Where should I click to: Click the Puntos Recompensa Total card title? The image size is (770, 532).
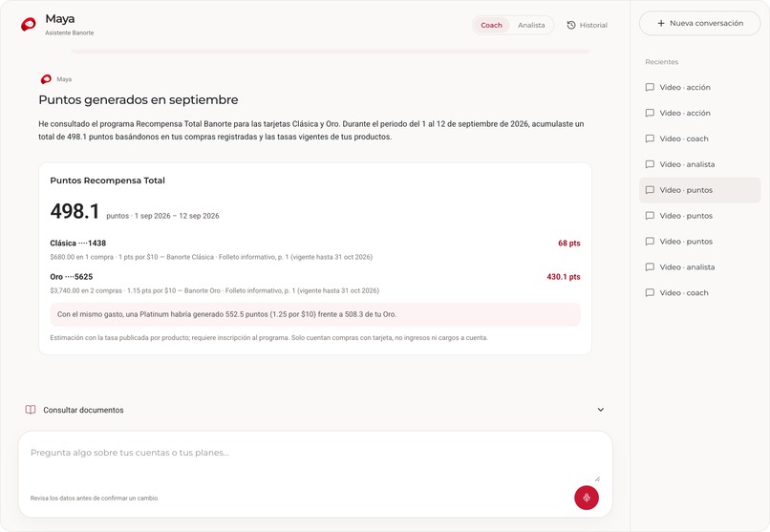point(108,181)
